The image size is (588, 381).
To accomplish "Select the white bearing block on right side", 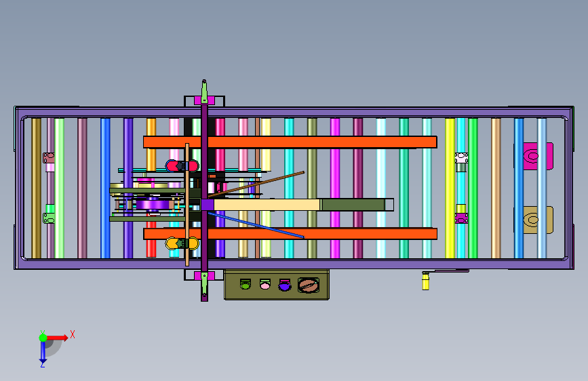I will click(x=461, y=157).
